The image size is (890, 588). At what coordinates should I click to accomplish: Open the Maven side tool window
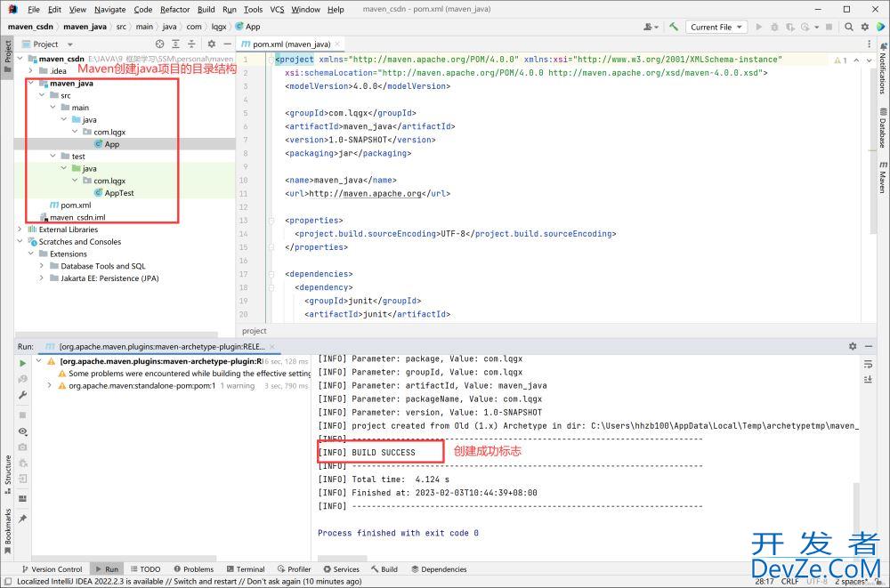click(x=883, y=177)
